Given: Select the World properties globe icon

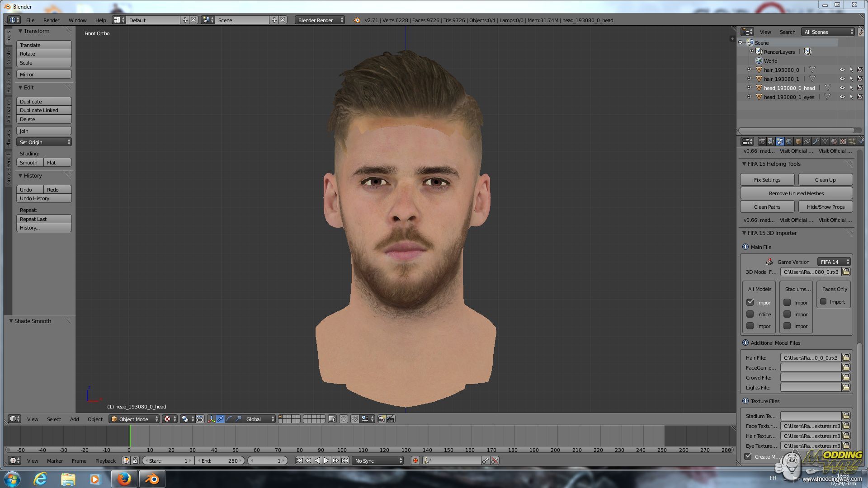Looking at the screenshot, I should coord(789,141).
